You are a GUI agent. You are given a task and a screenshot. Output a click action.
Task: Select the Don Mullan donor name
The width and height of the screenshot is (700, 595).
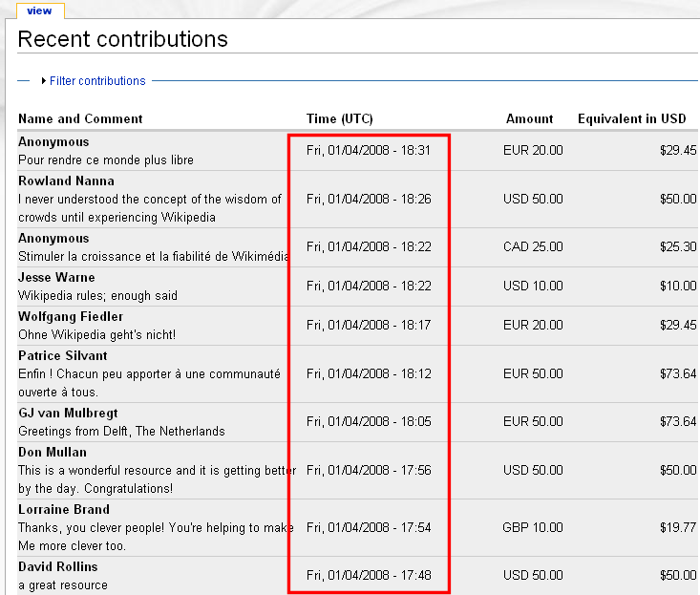pyautogui.click(x=53, y=452)
